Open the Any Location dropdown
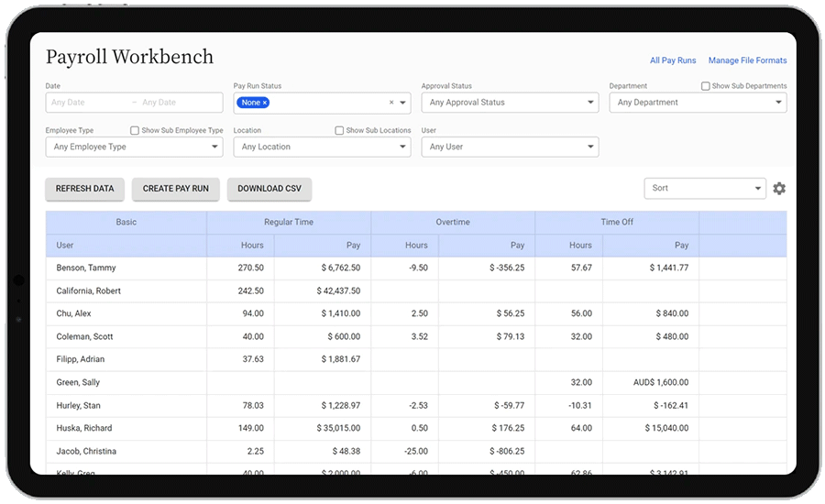 (x=322, y=147)
